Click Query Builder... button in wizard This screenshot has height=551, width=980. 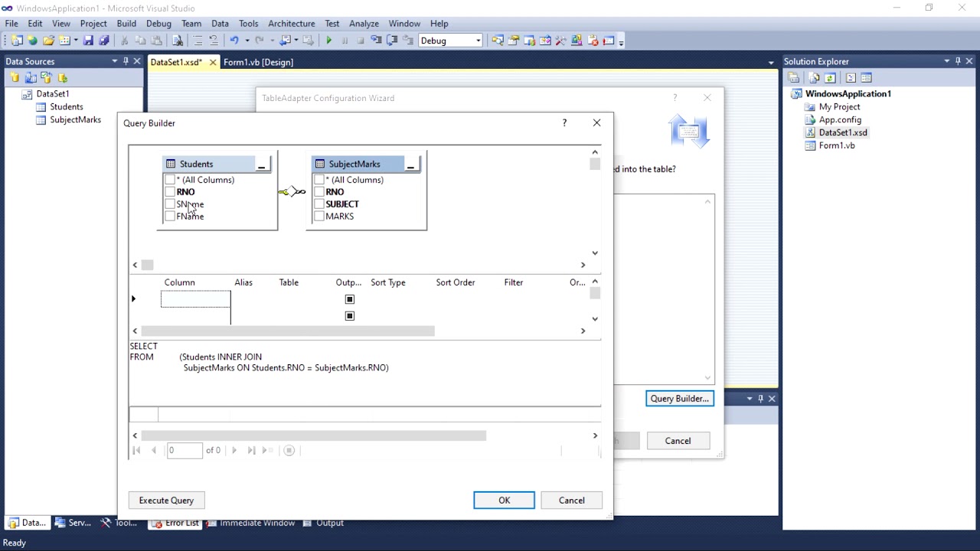[x=679, y=399]
